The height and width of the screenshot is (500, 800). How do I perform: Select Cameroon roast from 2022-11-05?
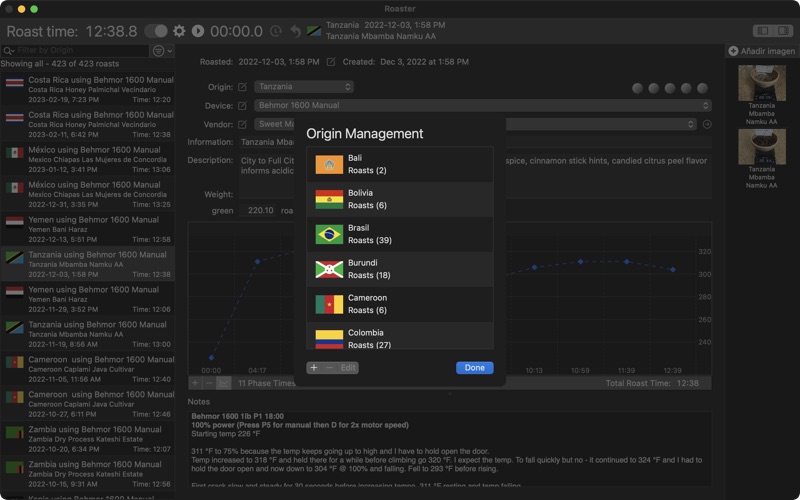click(87, 369)
